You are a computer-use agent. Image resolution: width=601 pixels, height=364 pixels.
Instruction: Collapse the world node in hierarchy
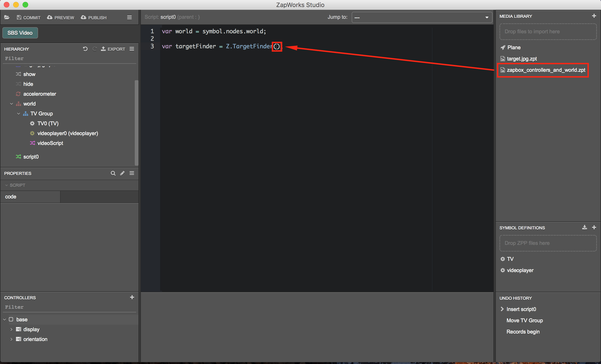12,104
